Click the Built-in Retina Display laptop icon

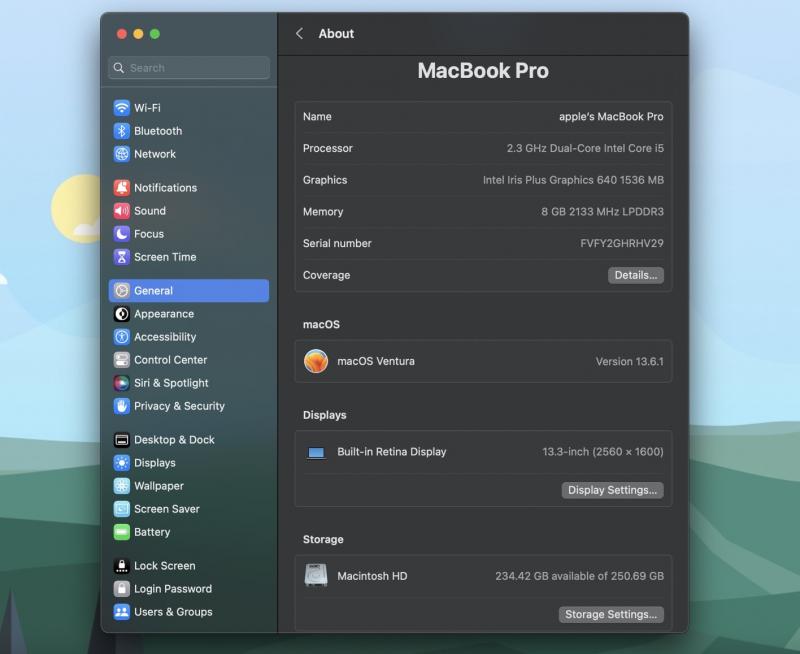coord(316,452)
